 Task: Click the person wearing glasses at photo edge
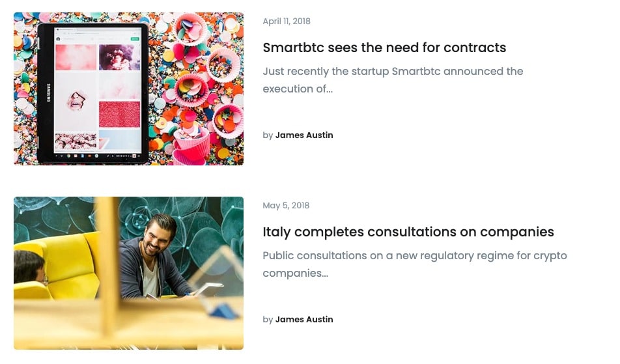30,267
